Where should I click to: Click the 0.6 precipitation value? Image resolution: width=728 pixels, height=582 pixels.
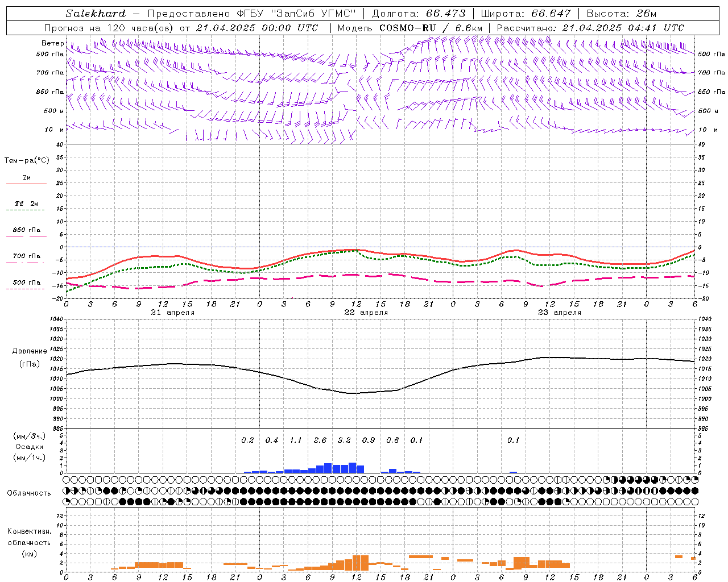[x=392, y=440]
